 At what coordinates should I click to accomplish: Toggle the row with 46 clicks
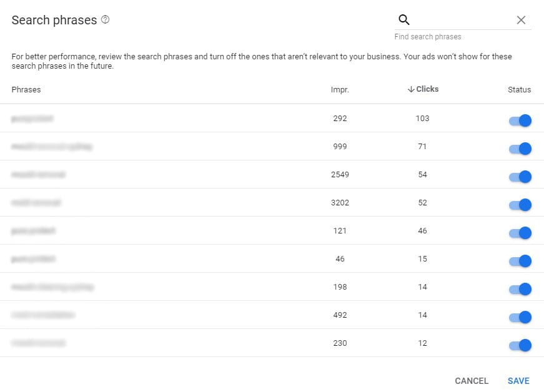520,233
